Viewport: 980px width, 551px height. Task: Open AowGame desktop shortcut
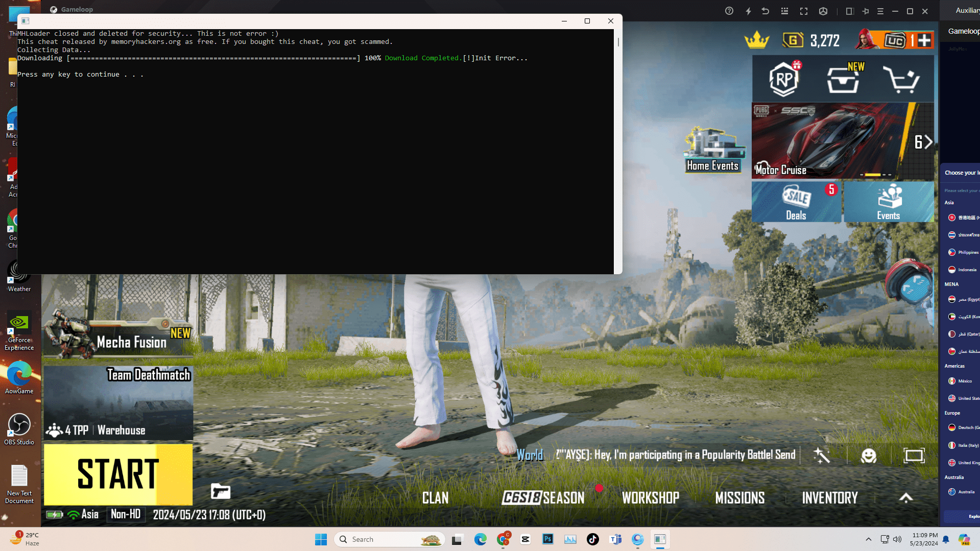point(19,378)
